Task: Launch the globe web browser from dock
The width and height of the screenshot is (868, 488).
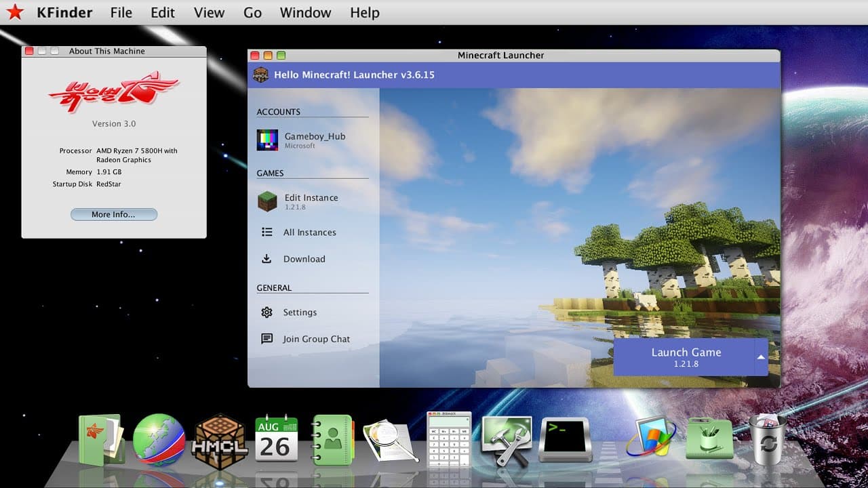Action: 159,440
